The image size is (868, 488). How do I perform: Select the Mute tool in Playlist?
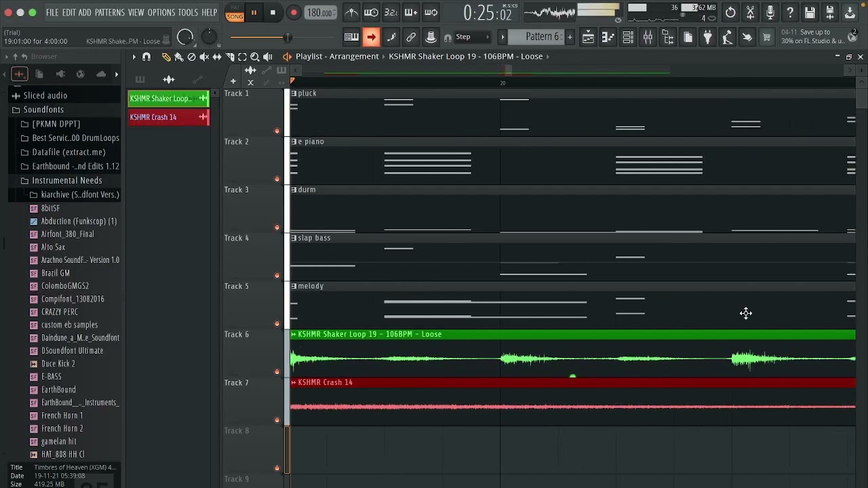coord(204,57)
